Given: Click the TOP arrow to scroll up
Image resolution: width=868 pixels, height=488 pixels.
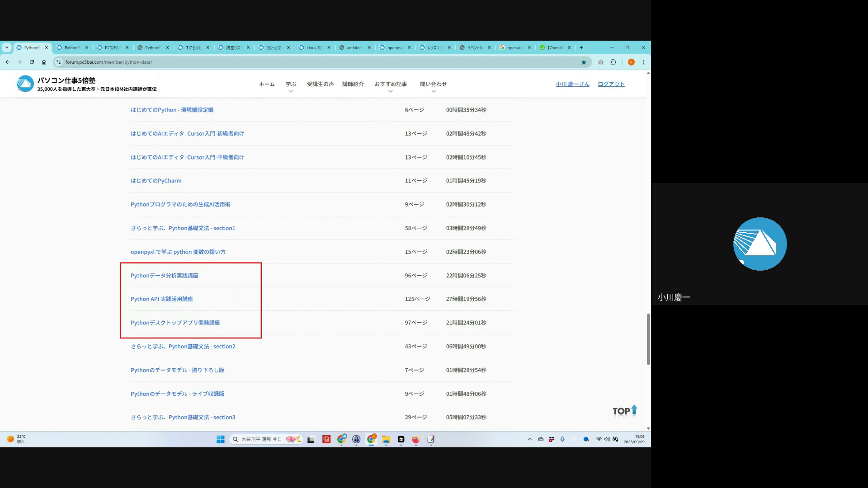Looking at the screenshot, I should pos(625,410).
